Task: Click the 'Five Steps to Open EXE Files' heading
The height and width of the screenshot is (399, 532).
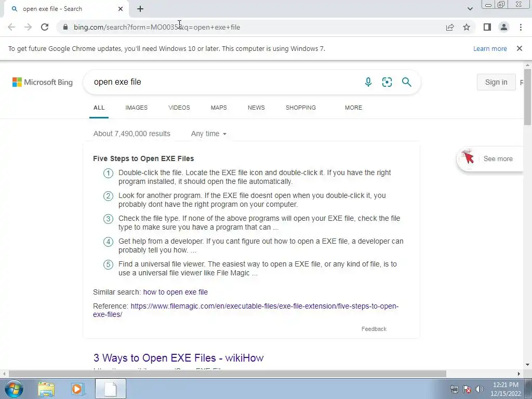Action: click(x=143, y=158)
